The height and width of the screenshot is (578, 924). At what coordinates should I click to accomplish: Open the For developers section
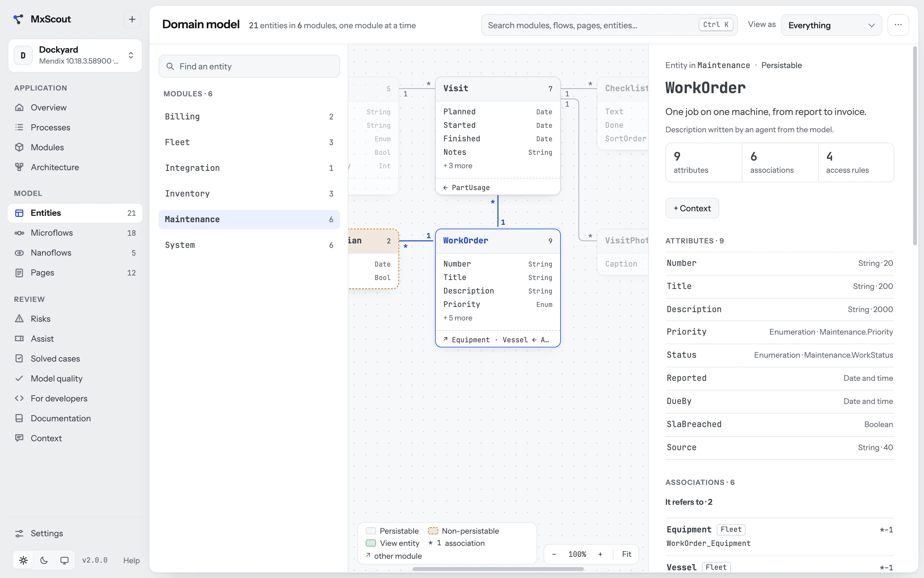pyautogui.click(x=75, y=398)
